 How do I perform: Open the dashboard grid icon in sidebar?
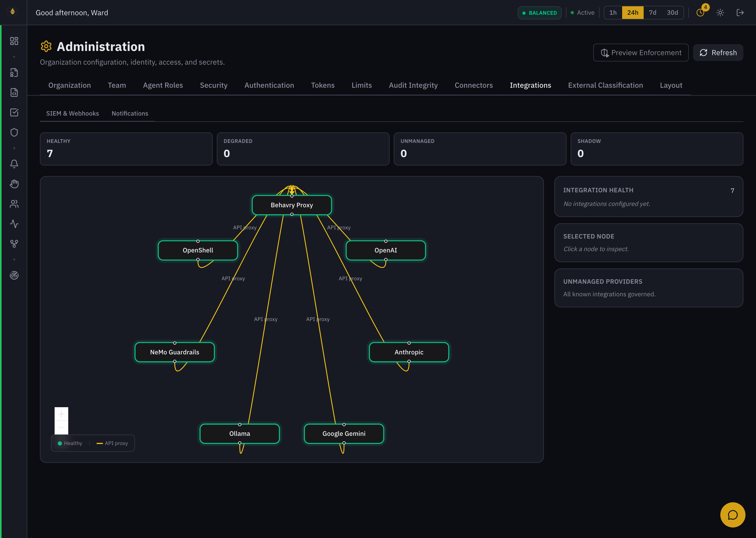point(14,41)
